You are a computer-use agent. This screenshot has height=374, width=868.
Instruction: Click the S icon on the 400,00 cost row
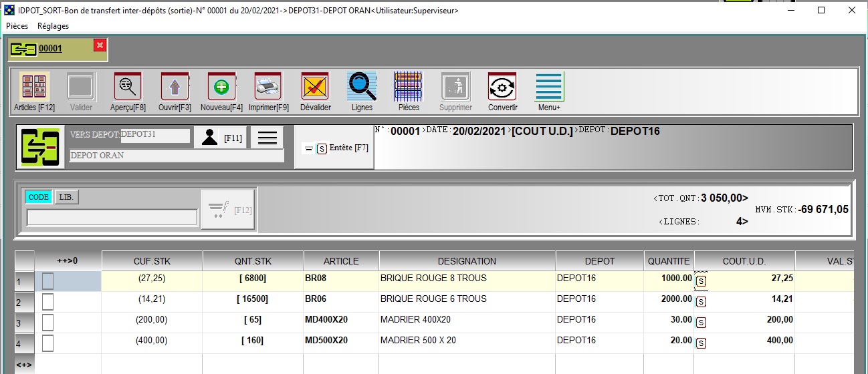tap(701, 344)
